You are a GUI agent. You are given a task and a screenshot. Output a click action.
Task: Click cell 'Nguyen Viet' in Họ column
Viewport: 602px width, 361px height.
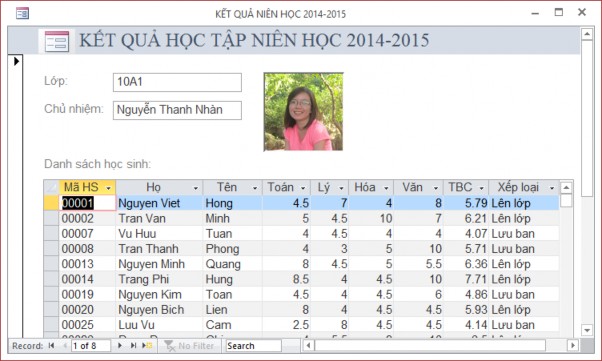tap(159, 203)
